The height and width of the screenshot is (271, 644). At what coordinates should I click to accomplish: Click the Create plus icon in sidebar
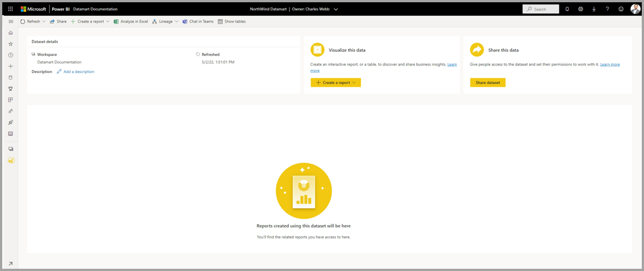11,66
